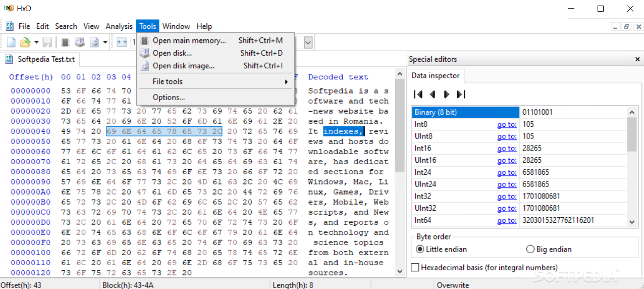Choose Open disk image... menu entry
The image size is (644, 289).
[x=216, y=66]
